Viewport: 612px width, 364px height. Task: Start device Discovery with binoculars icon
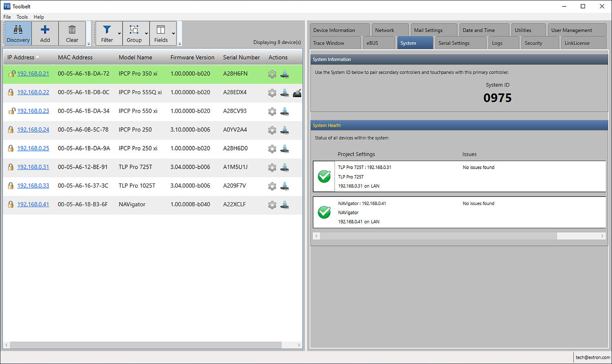(18, 33)
